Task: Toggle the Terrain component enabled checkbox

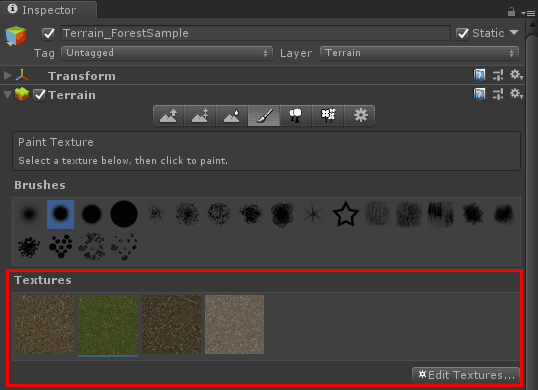Action: coord(39,95)
